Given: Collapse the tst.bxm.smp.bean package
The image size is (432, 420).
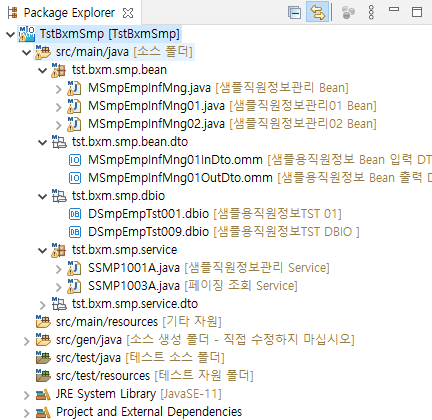Looking at the screenshot, I should (43, 70).
